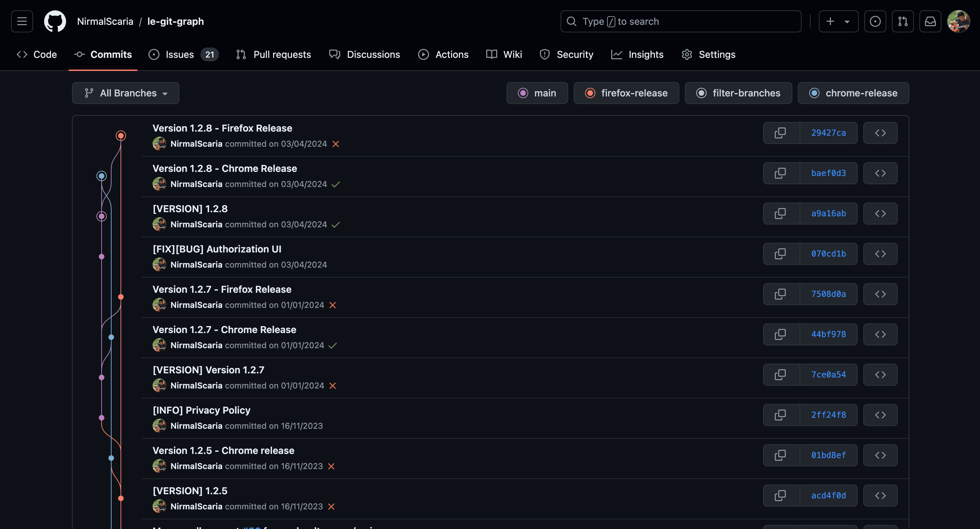980x529 pixels.
Task: Open commit hash link a9a16ab
Action: pyautogui.click(x=828, y=214)
